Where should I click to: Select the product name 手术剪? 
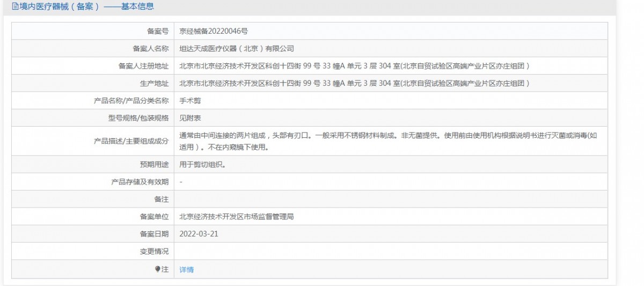click(190, 100)
